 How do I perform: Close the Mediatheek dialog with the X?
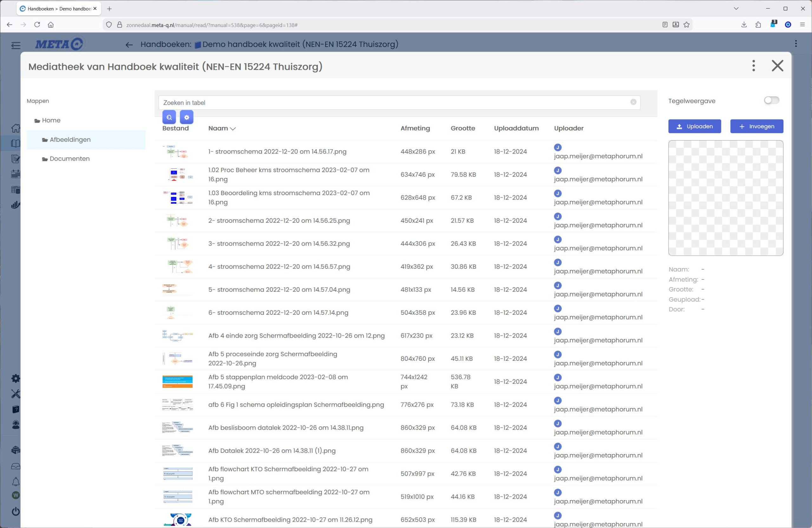[777, 66]
